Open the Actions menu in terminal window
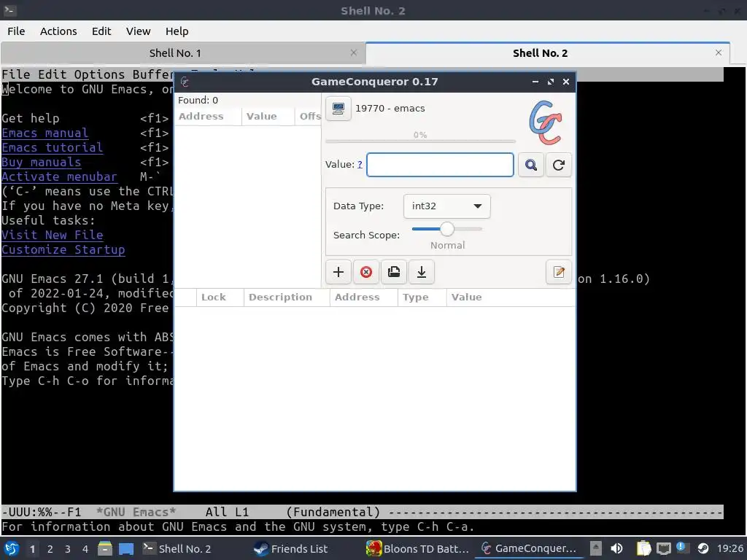Viewport: 747px width, 560px height. [58, 31]
